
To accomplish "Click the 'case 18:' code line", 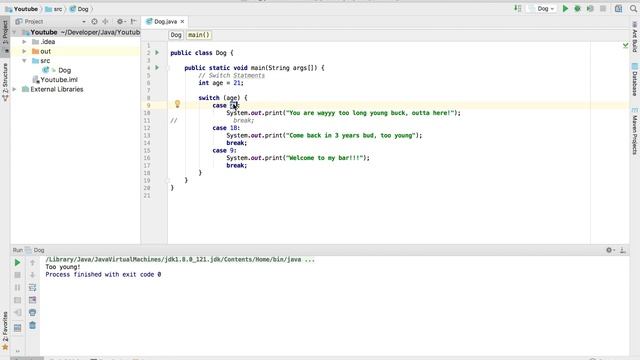I will 226,128.
